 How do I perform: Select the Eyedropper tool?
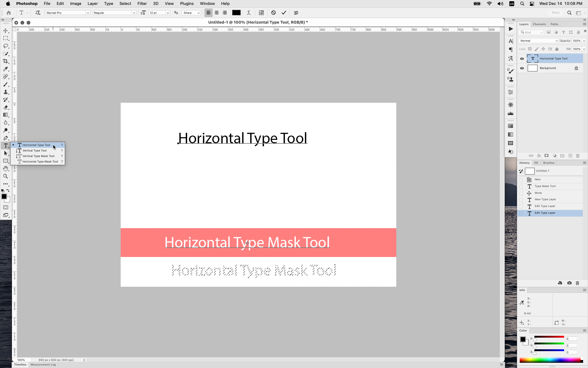point(6,69)
